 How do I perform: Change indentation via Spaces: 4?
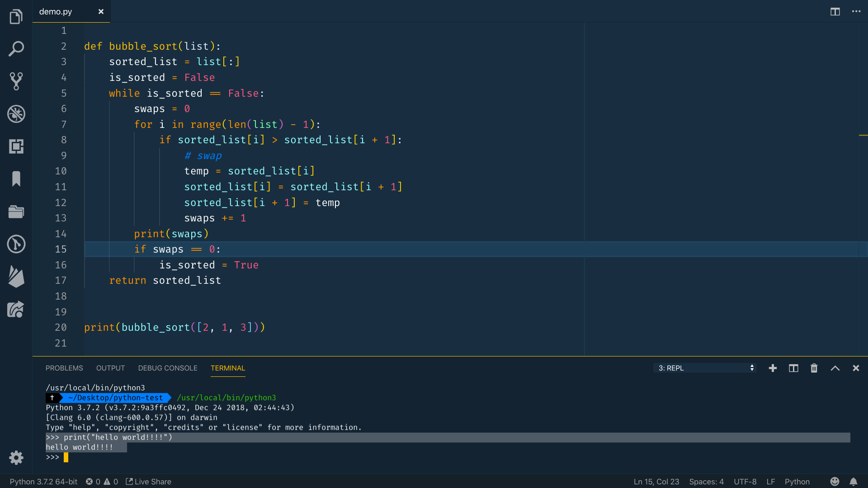(x=706, y=482)
